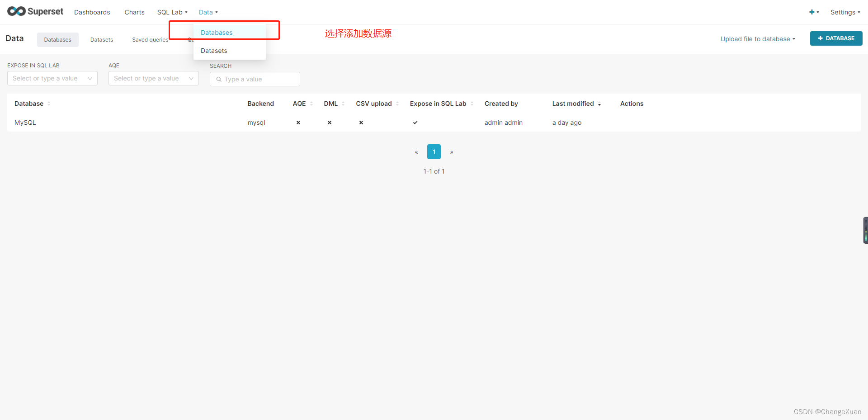Click the Created by column header
The image size is (868, 420).
coord(501,104)
